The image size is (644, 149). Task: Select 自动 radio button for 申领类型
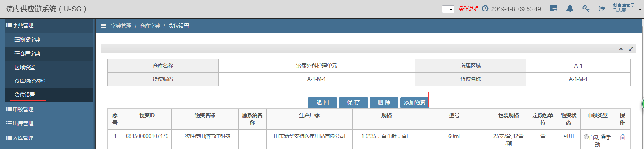pyautogui.click(x=586, y=137)
